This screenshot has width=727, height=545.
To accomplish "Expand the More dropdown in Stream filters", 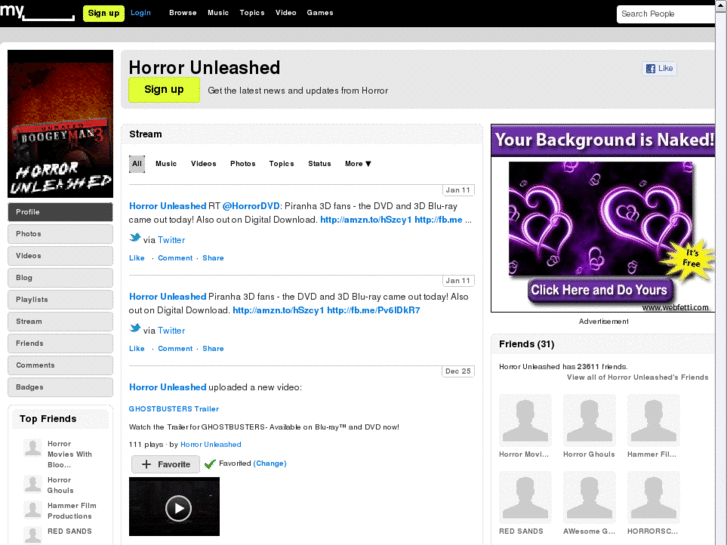I will (x=357, y=164).
